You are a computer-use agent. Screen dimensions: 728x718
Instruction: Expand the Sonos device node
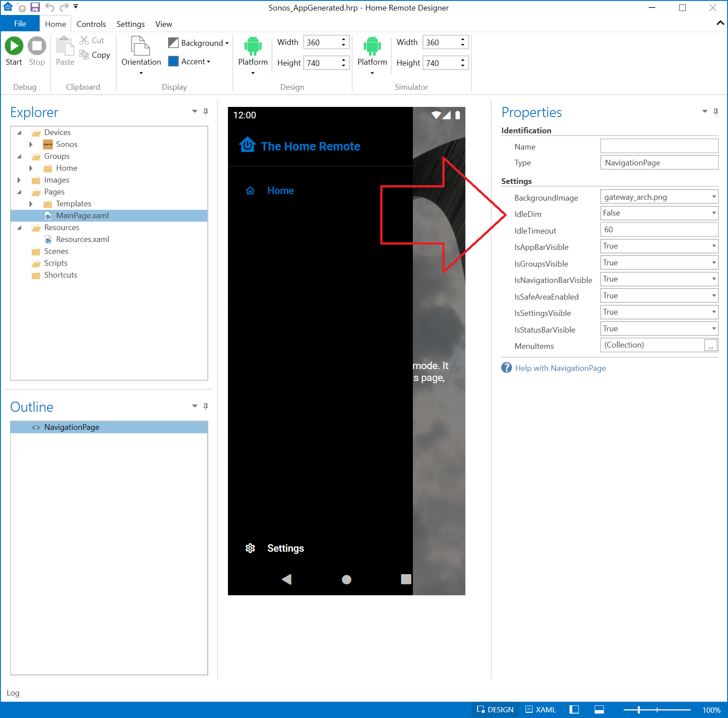pyautogui.click(x=31, y=144)
